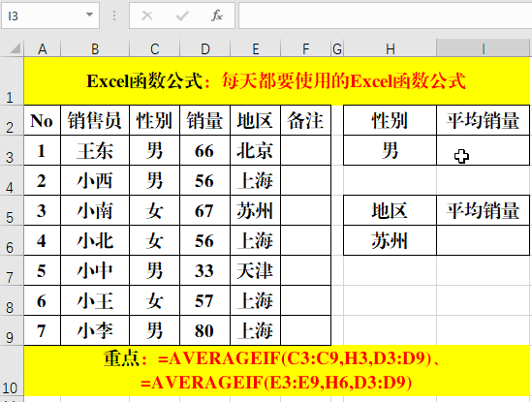Image resolution: width=532 pixels, height=402 pixels.
Task: Select narrow column G header
Action: 337,48
